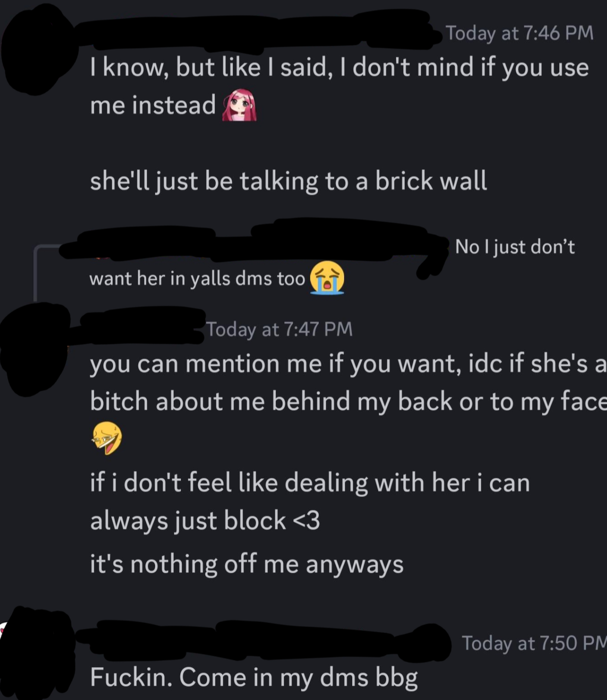Click the laughing emoji under "behind my back" message

[x=107, y=438]
